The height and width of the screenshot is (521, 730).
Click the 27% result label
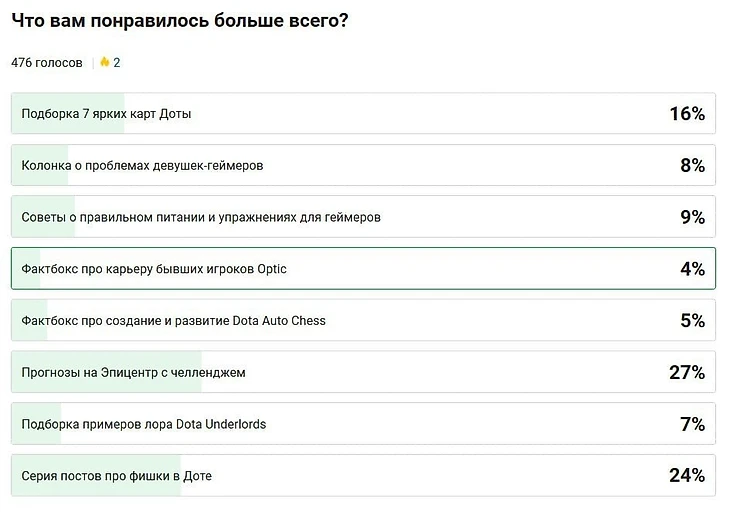click(x=687, y=373)
